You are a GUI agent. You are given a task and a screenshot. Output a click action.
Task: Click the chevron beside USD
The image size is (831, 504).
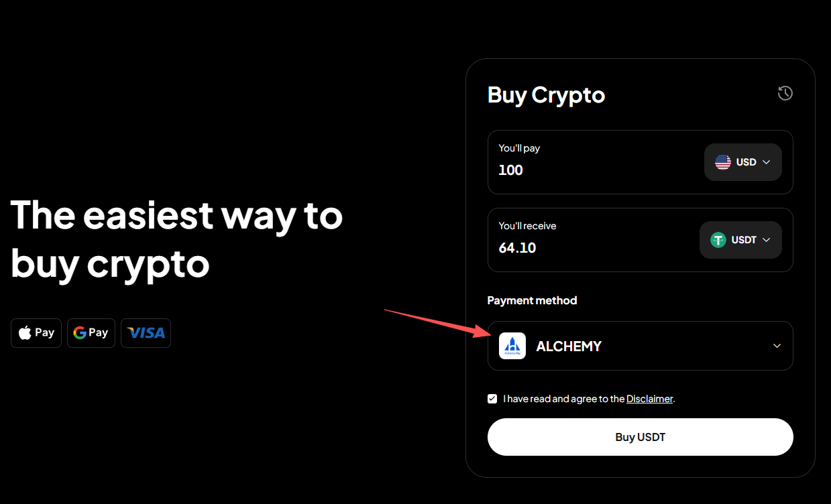coord(767,162)
